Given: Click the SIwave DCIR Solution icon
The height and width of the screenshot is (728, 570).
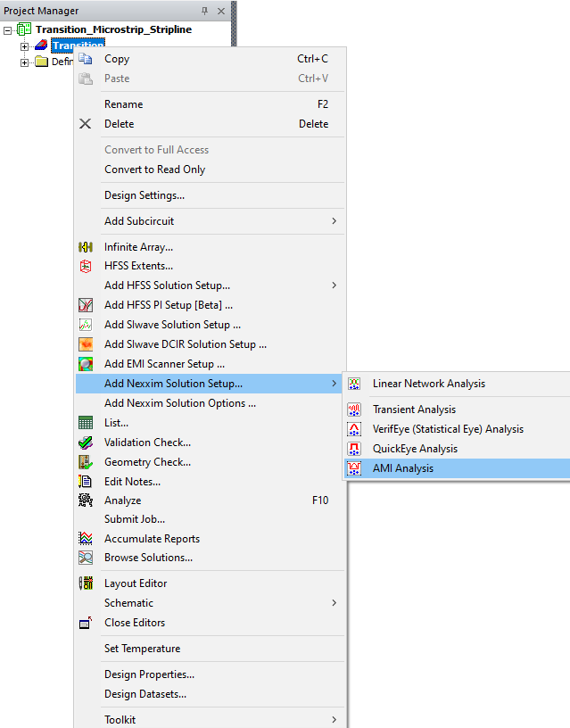Looking at the screenshot, I should tap(86, 344).
